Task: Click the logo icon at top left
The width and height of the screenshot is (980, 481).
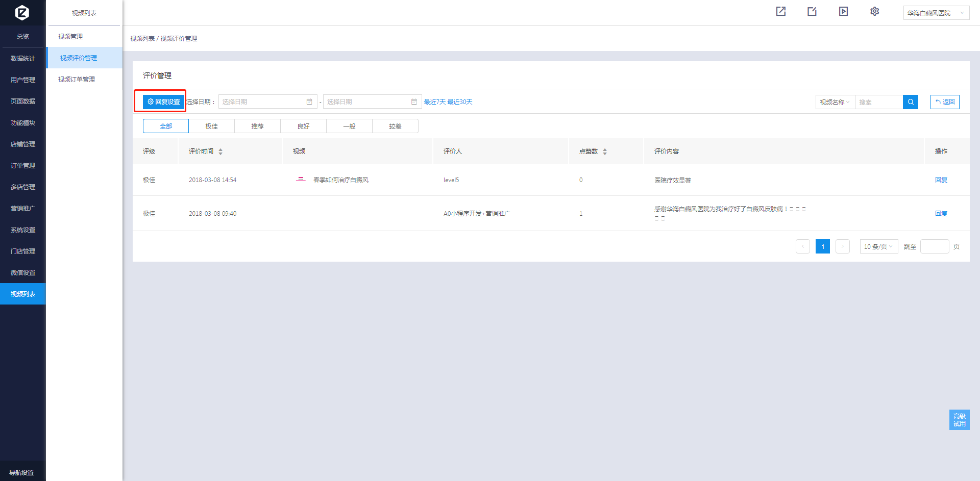Action: 22,12
